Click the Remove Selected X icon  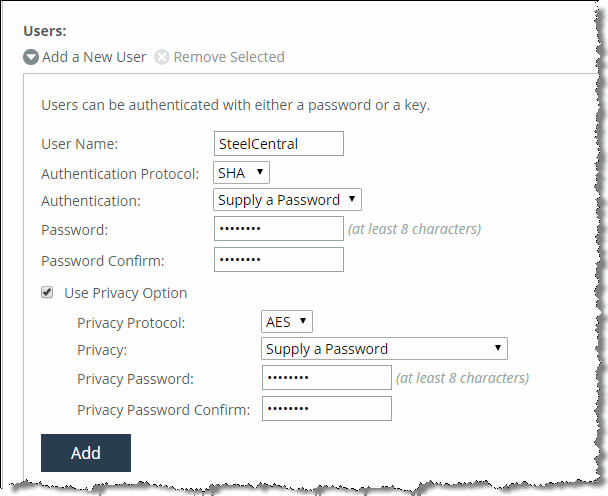point(162,57)
